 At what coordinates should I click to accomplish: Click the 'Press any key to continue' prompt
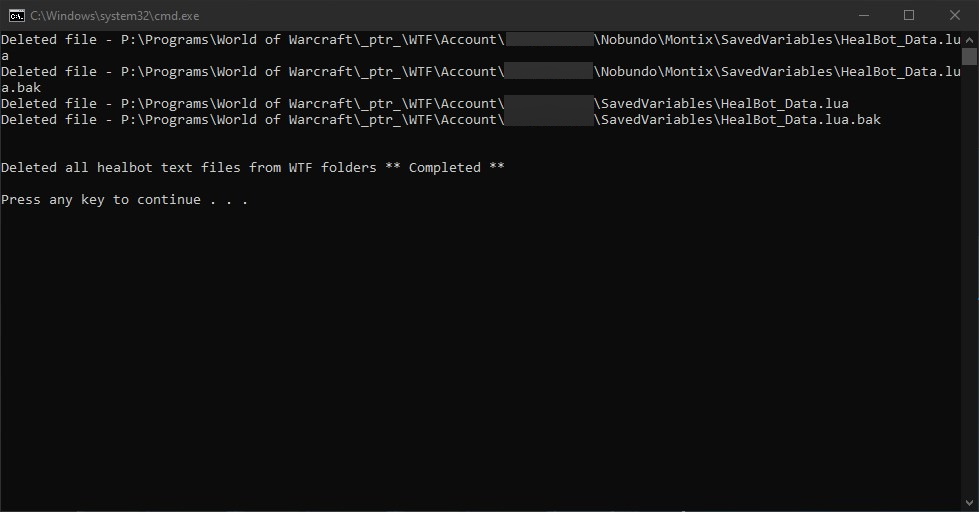tap(124, 200)
